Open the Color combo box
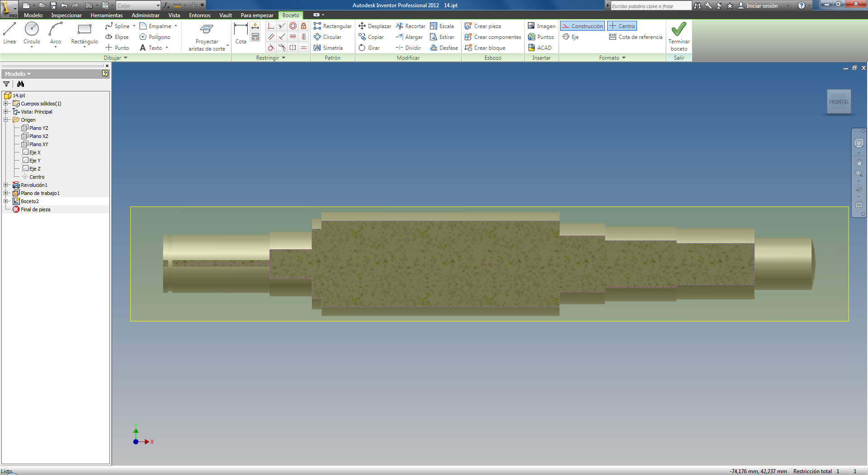868x475 pixels. tap(138, 5)
